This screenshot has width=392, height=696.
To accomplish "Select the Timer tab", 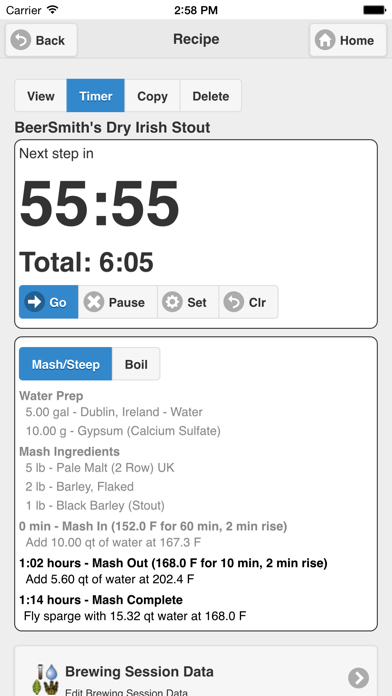I will tap(95, 96).
